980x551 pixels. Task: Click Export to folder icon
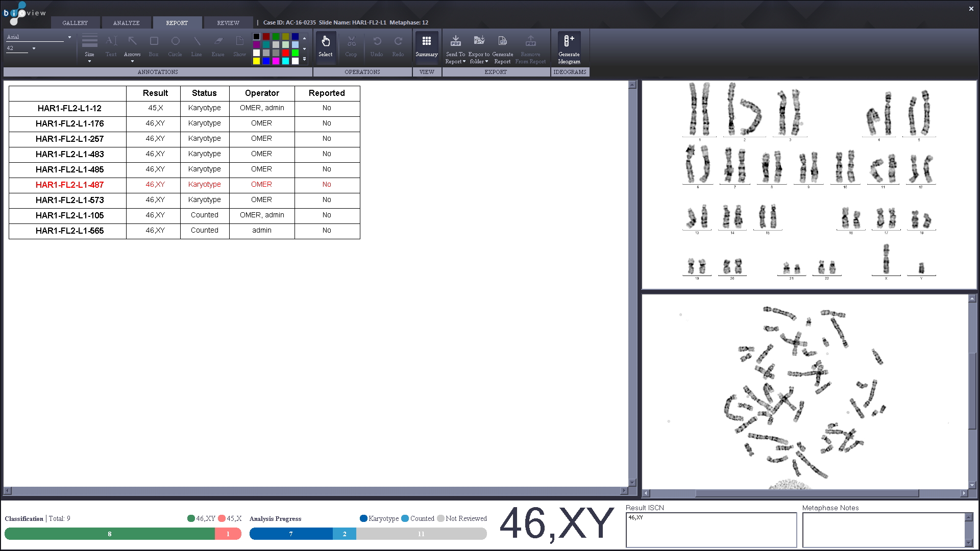(x=479, y=41)
